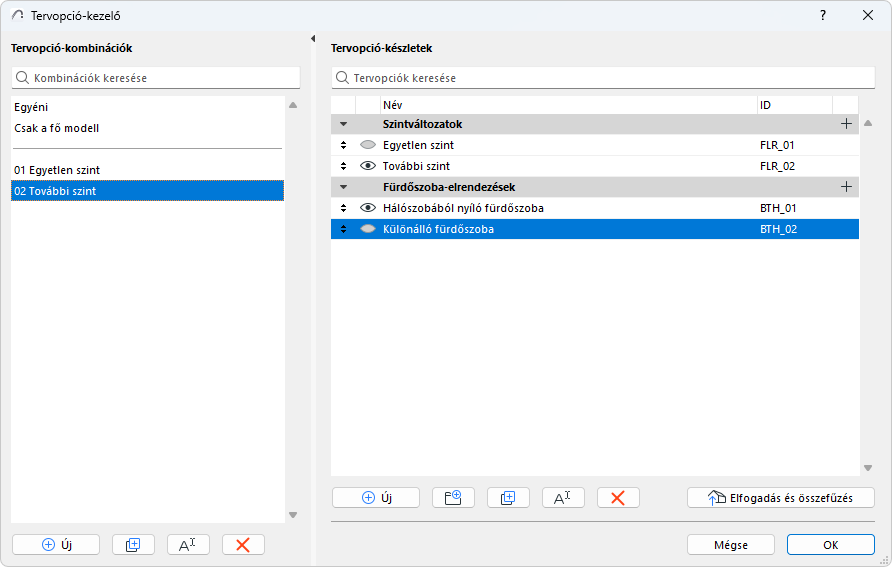Open help with the question mark
892x567 pixels.
(x=823, y=15)
